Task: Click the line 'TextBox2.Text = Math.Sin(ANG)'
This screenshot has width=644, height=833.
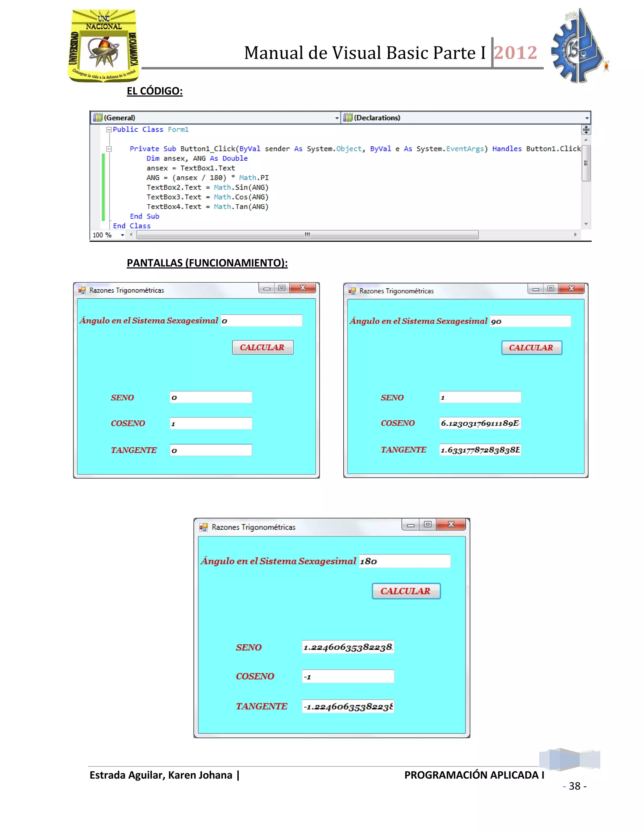Action: click(x=208, y=188)
